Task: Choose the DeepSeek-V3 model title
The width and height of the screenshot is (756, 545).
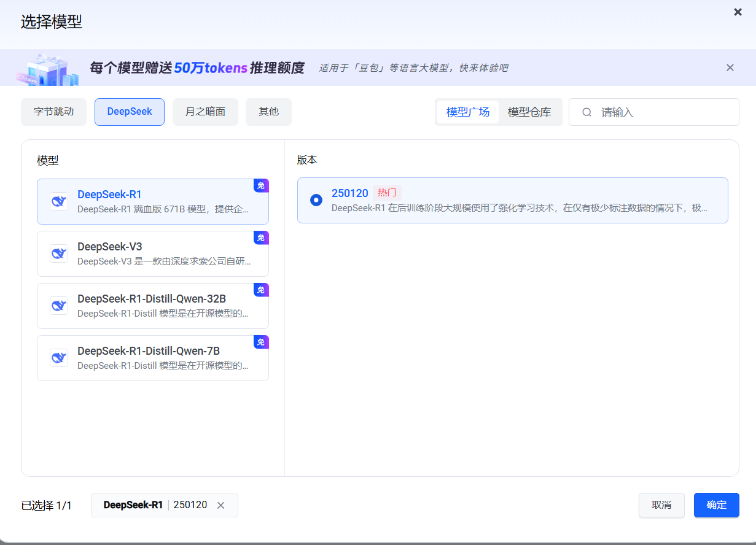Action: point(110,247)
